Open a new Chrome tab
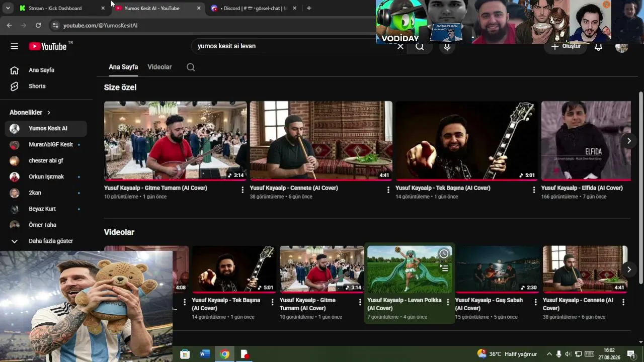644x362 pixels. pyautogui.click(x=309, y=8)
